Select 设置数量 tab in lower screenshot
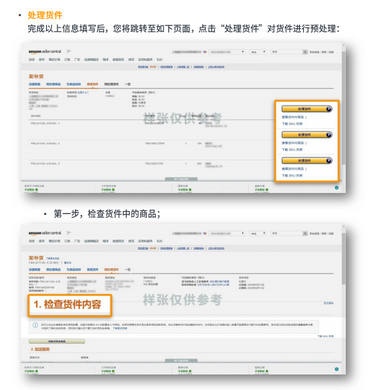 click(x=35, y=269)
